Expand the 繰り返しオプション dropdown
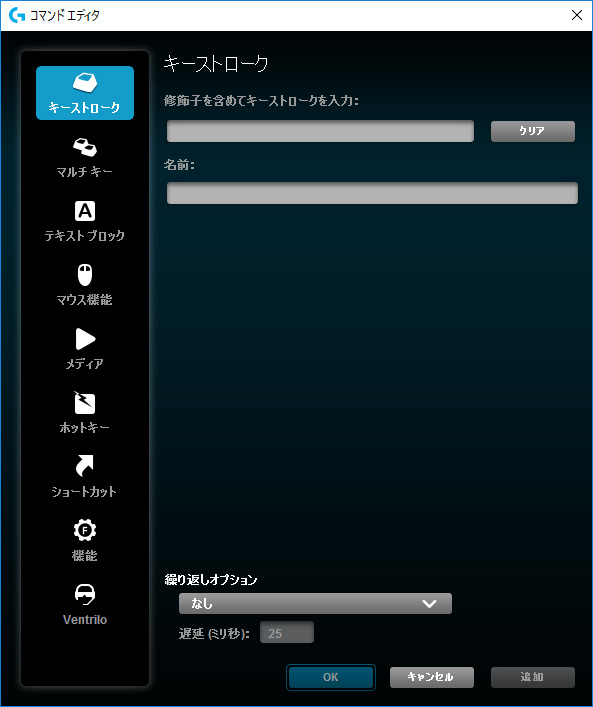This screenshot has height=707, width=593. 315,603
